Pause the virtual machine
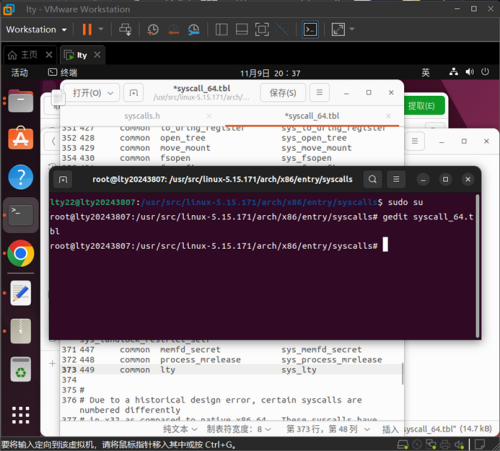This screenshot has width=500, height=451. (87, 29)
